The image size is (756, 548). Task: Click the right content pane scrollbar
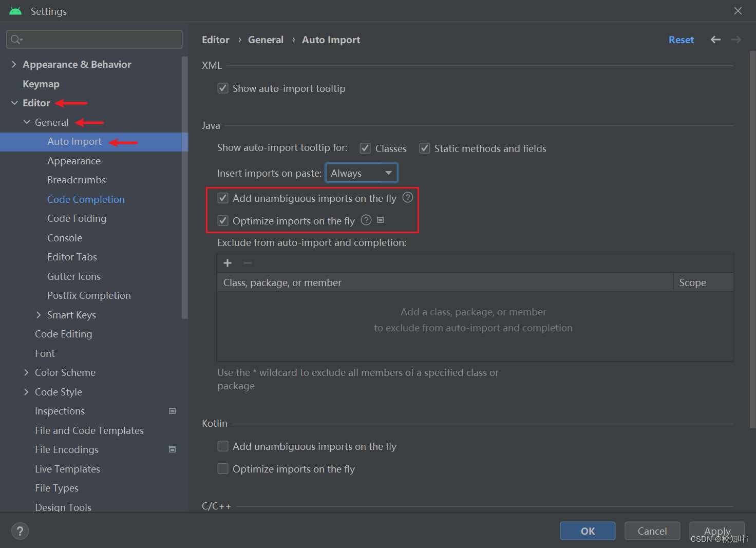(753, 239)
